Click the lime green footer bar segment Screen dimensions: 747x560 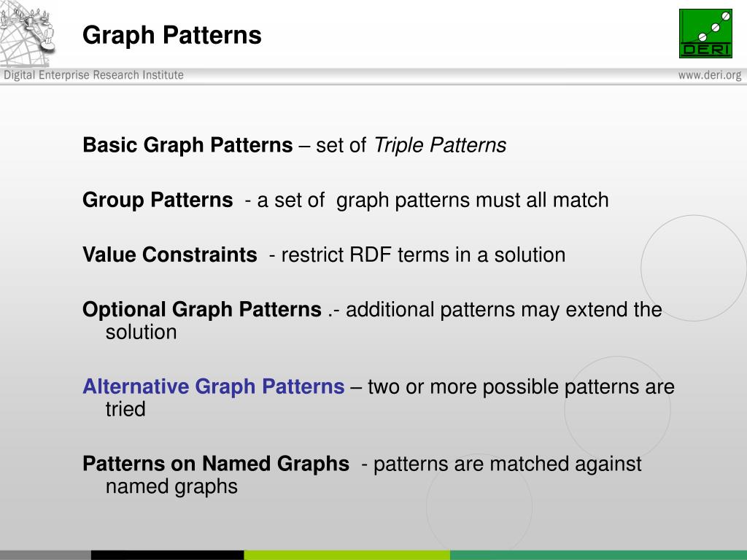point(347,555)
